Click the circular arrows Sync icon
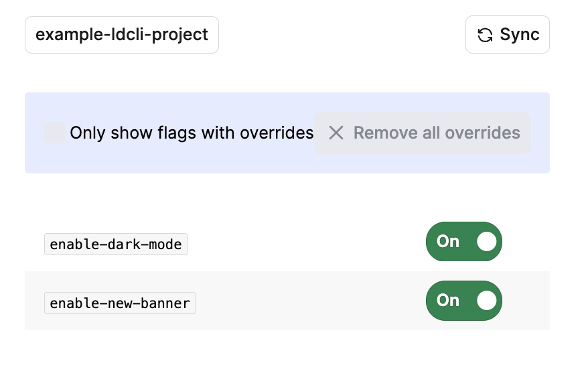Viewport: 588px width, 367px height. 485,35
